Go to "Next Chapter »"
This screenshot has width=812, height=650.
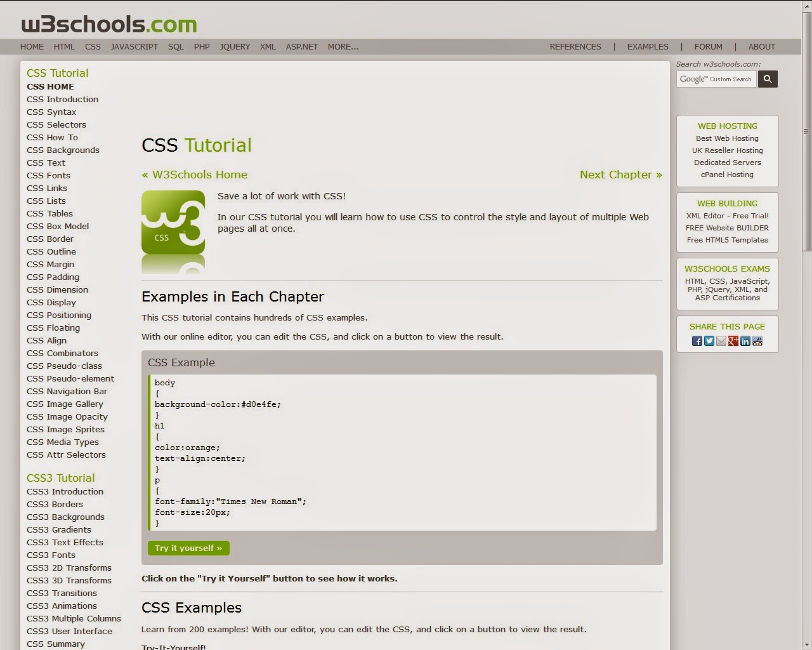pos(621,175)
